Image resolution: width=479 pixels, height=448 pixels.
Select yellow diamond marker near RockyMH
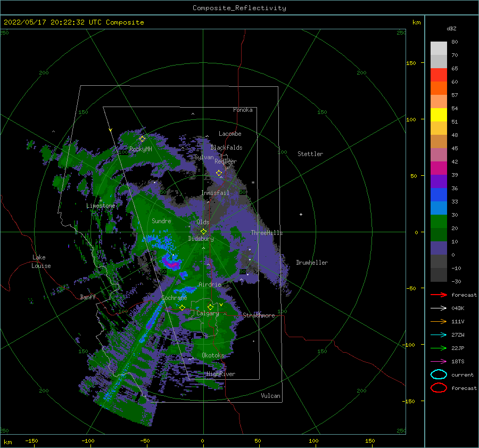142,139
